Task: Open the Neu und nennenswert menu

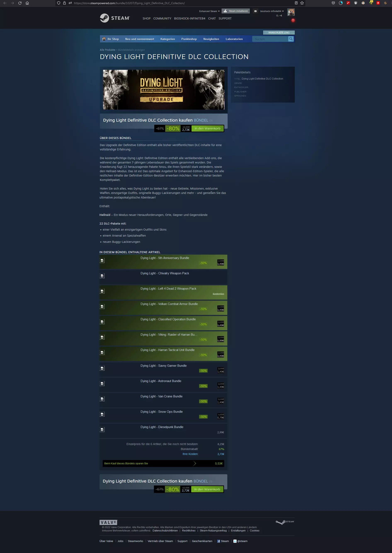Action: click(x=140, y=39)
